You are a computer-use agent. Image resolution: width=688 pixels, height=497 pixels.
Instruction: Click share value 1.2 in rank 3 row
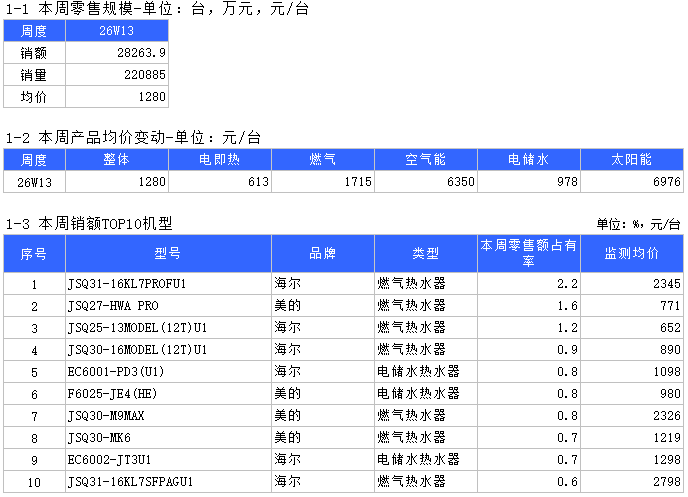[567, 328]
